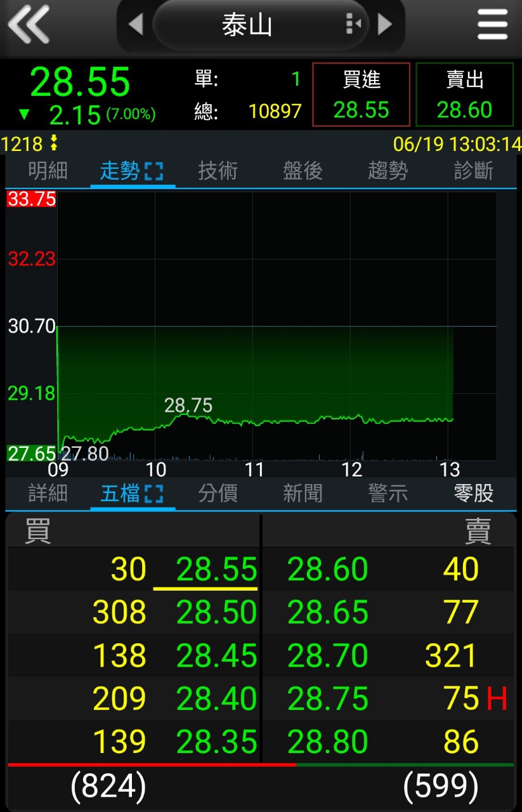
Task: Tap the 30.70 reference price label
Action: click(x=32, y=327)
